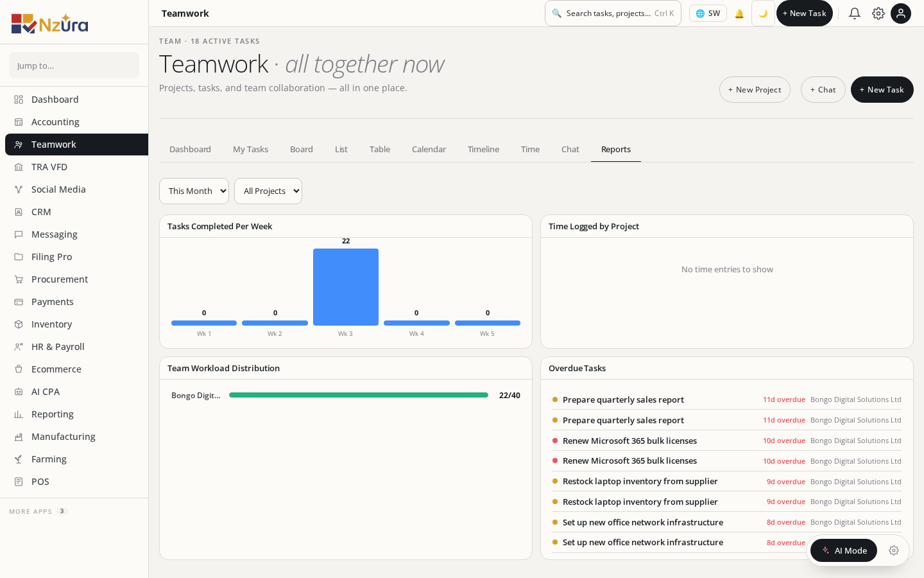
Task: Click the TRA VFD sidebar icon
Action: [19, 167]
